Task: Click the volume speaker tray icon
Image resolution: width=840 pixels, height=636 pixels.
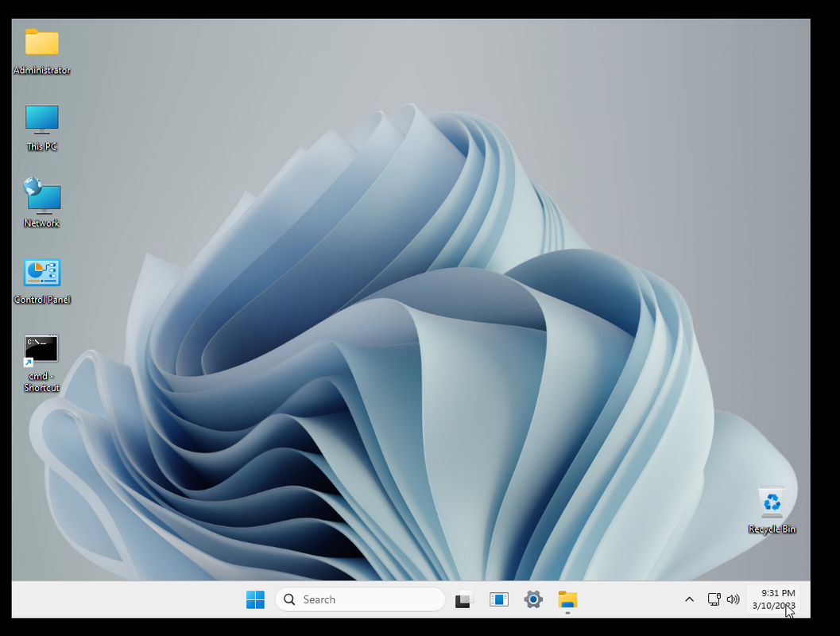Action: 733,599
